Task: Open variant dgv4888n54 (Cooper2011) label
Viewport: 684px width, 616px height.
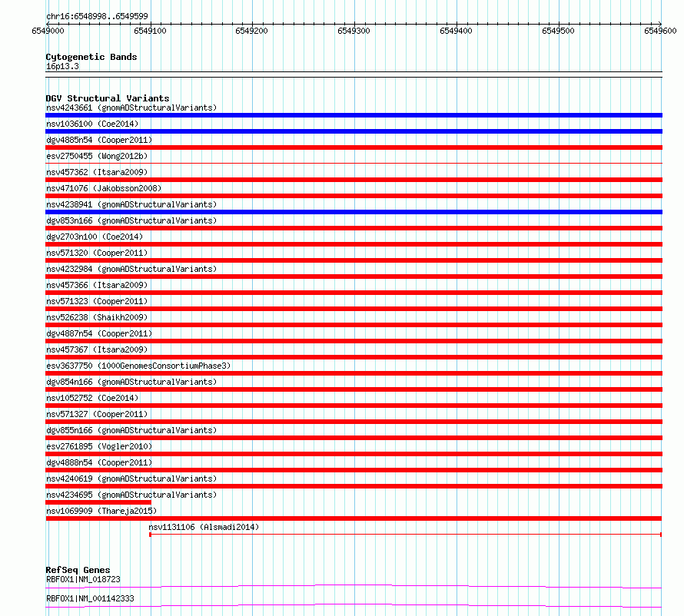Action: point(99,462)
